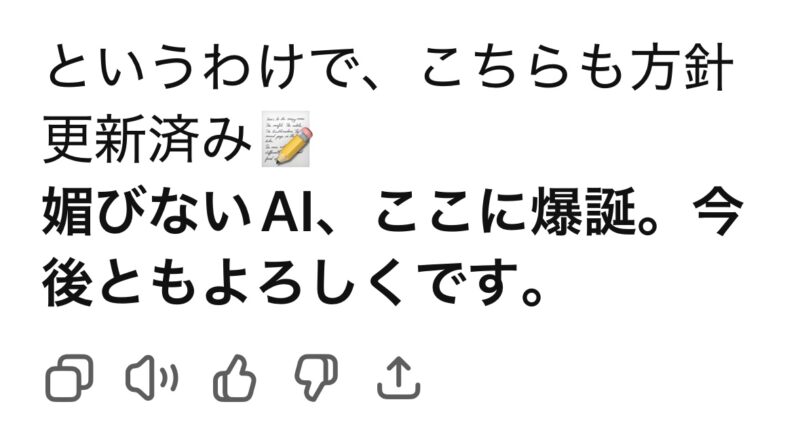Click the bold text 媚びない
Viewport: 800px width, 444px height.
tap(147, 211)
